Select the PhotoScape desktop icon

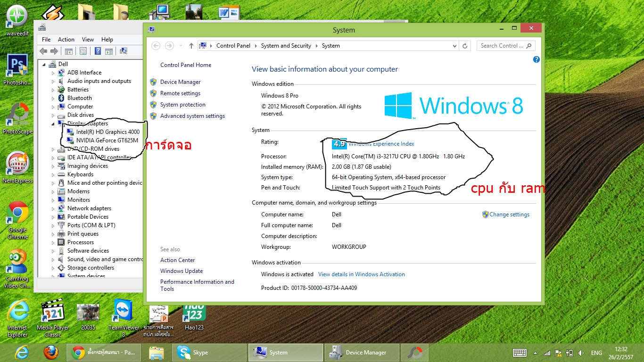(18, 119)
